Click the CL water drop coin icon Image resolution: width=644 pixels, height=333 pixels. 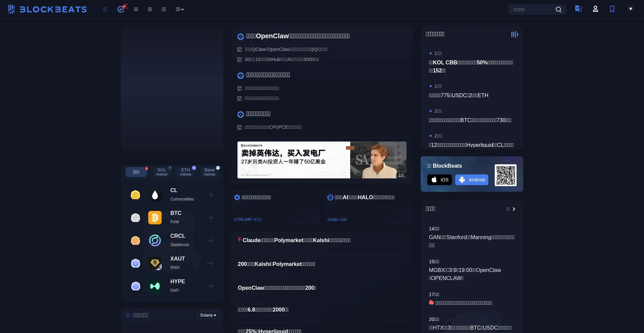tap(155, 195)
